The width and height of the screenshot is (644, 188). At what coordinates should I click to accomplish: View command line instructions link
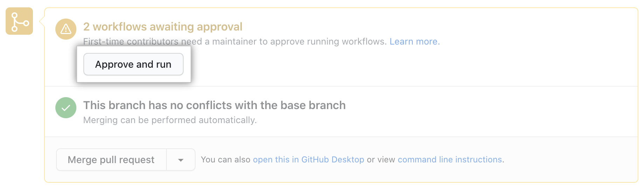[450, 160]
